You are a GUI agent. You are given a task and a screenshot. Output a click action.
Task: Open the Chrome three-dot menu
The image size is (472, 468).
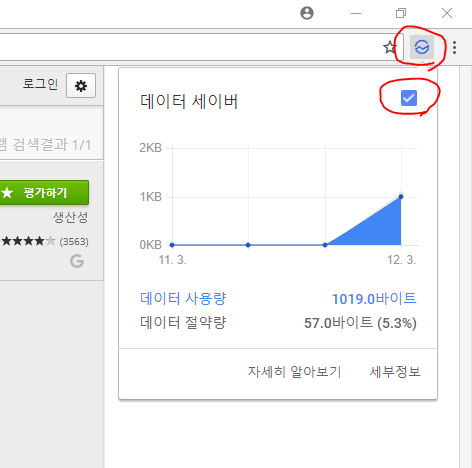click(454, 47)
